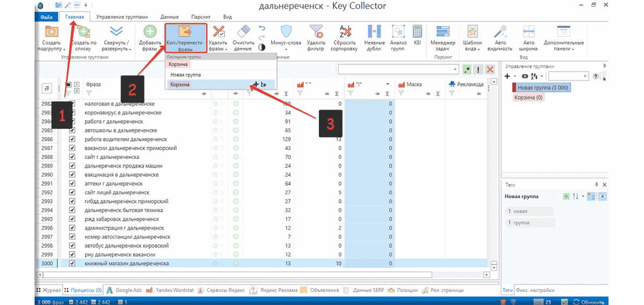The image size is (644, 305).
Task: Toggle checkbox for номер автостанции дальнереченск
Action: point(72,237)
